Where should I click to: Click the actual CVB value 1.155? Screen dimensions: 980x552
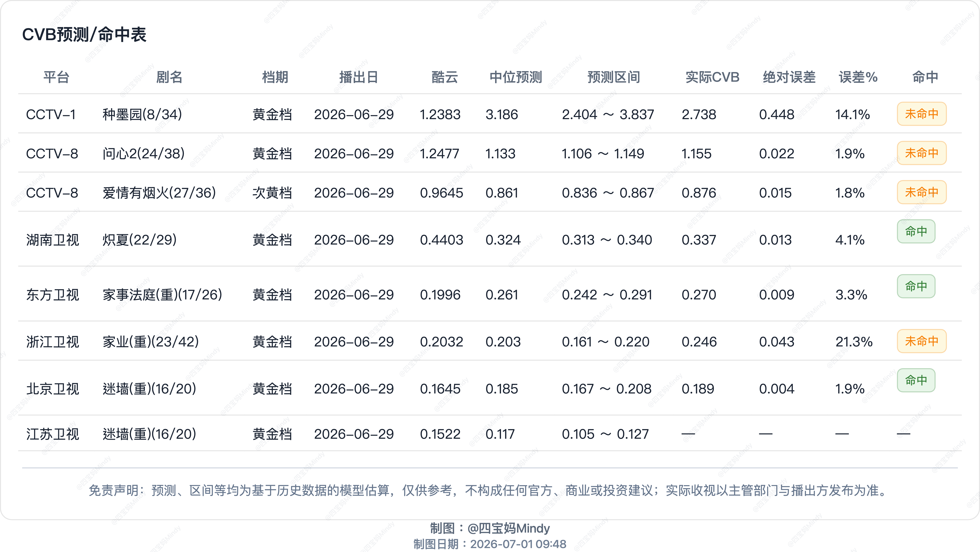pos(696,154)
